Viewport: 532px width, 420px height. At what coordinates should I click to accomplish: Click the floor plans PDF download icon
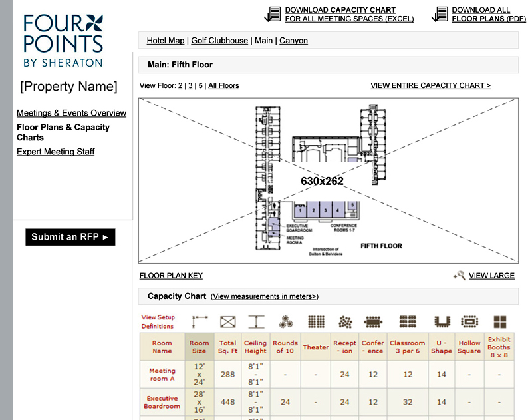[440, 14]
